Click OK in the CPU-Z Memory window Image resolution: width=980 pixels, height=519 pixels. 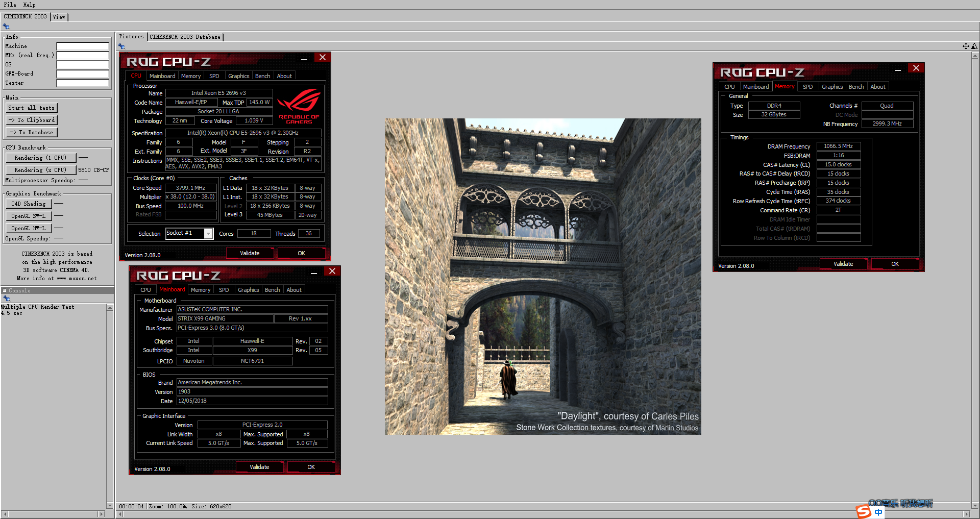(895, 264)
